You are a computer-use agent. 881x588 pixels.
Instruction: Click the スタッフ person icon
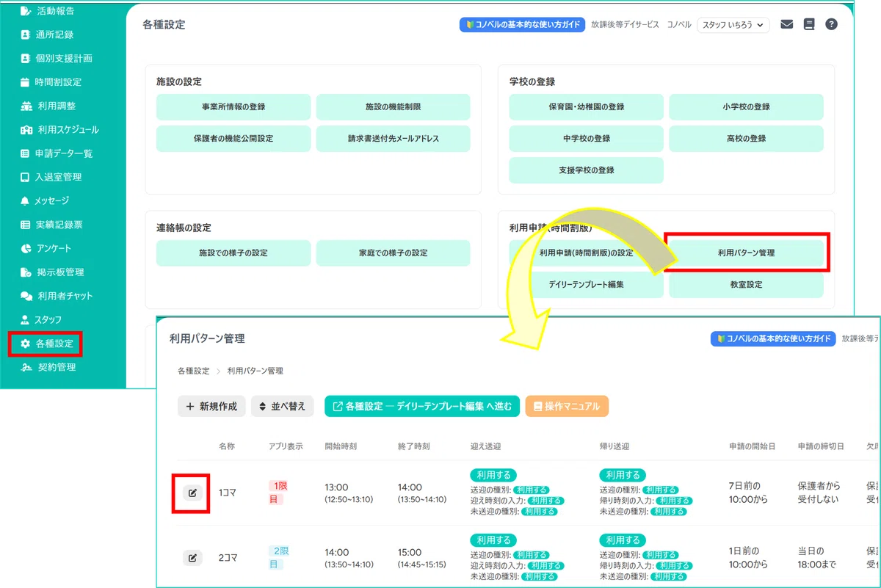point(26,320)
